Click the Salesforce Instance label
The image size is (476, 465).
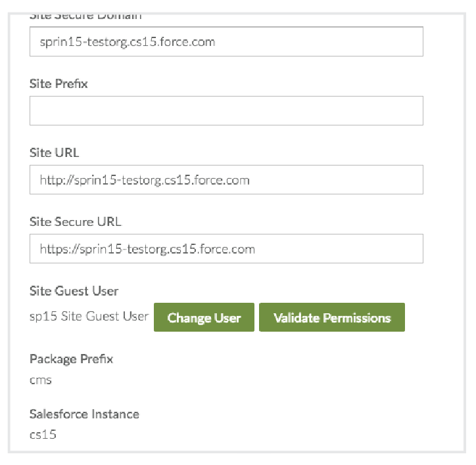coord(84,414)
